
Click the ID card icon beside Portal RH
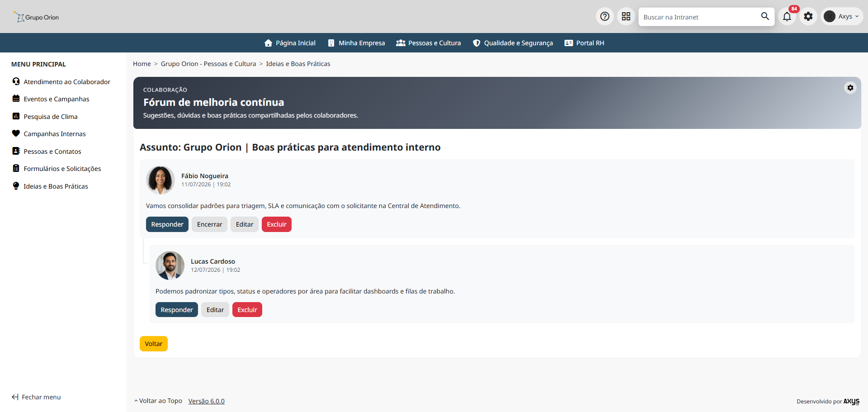point(569,43)
